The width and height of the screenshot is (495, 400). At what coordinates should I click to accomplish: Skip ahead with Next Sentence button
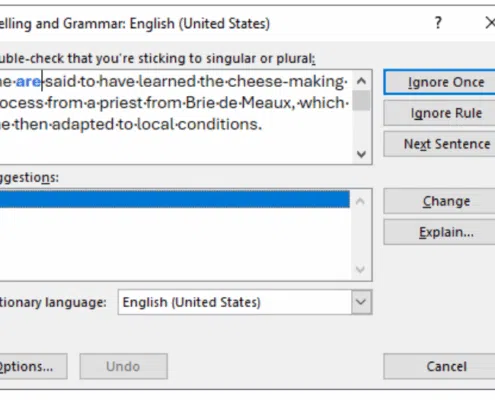coord(440,144)
